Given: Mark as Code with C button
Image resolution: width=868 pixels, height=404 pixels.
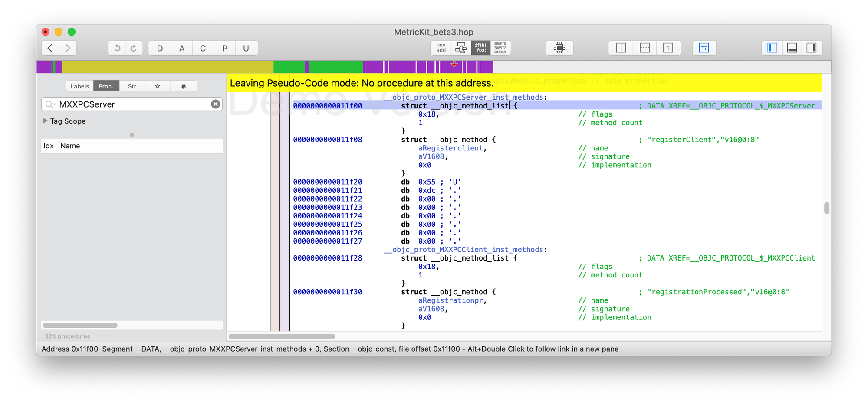Looking at the screenshot, I should click(203, 48).
